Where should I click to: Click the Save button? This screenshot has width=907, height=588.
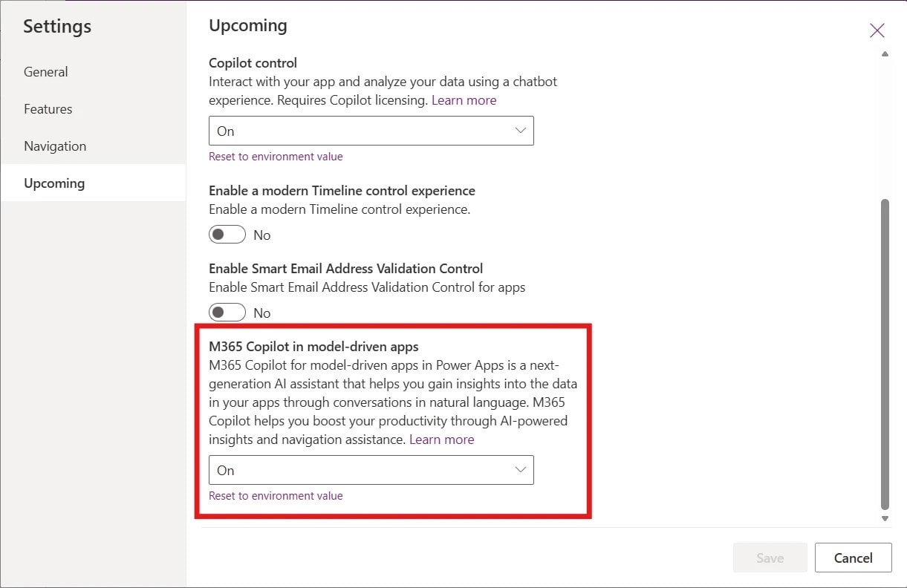[770, 558]
